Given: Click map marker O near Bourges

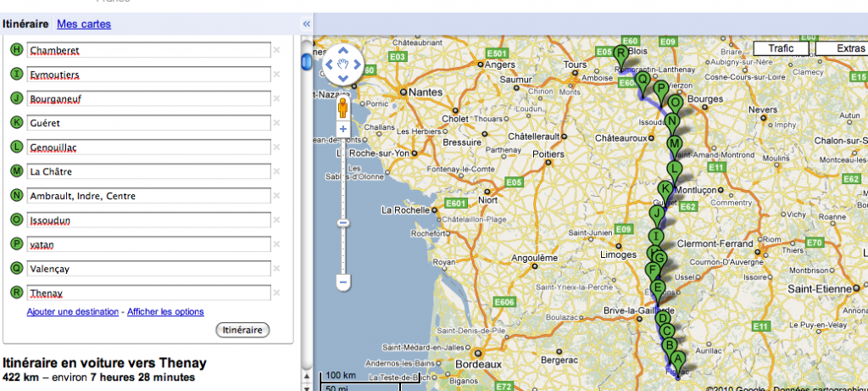Looking at the screenshot, I should (675, 106).
